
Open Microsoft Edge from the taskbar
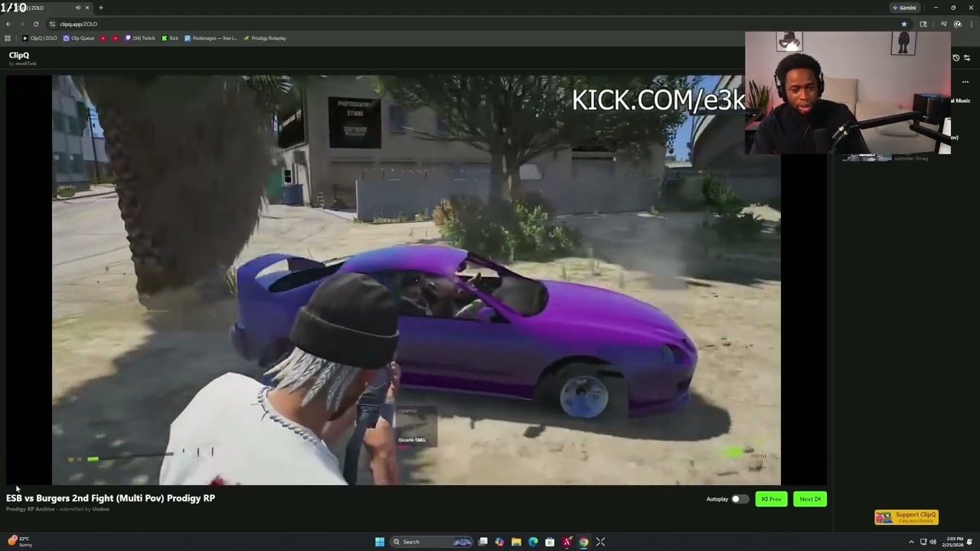533,542
